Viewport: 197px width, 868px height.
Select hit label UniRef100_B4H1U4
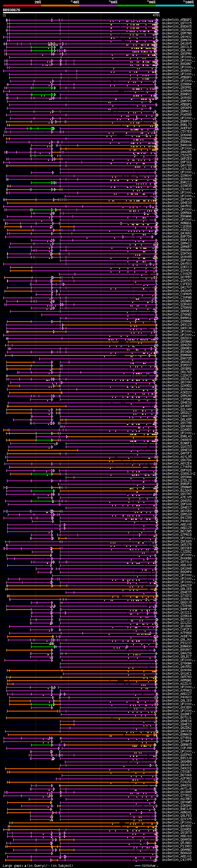click(177, 145)
